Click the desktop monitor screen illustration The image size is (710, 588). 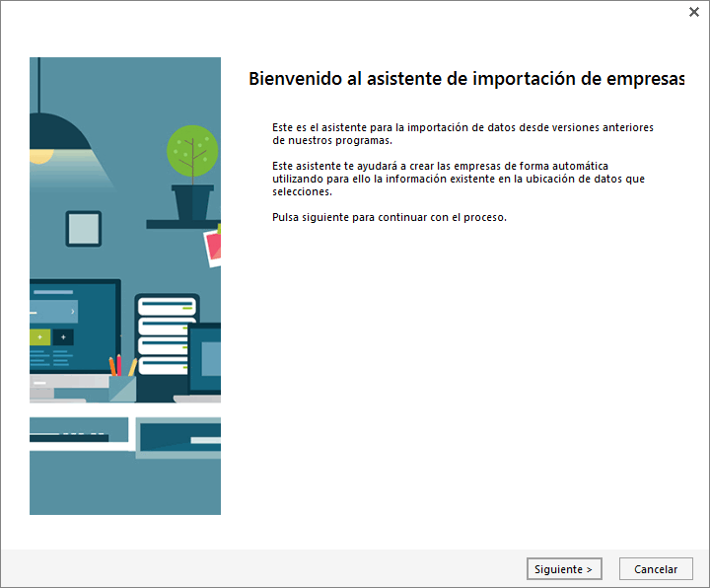pos(74,326)
